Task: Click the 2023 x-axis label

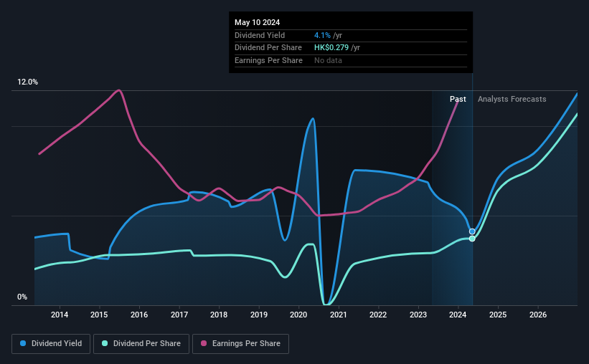Action: [x=418, y=315]
